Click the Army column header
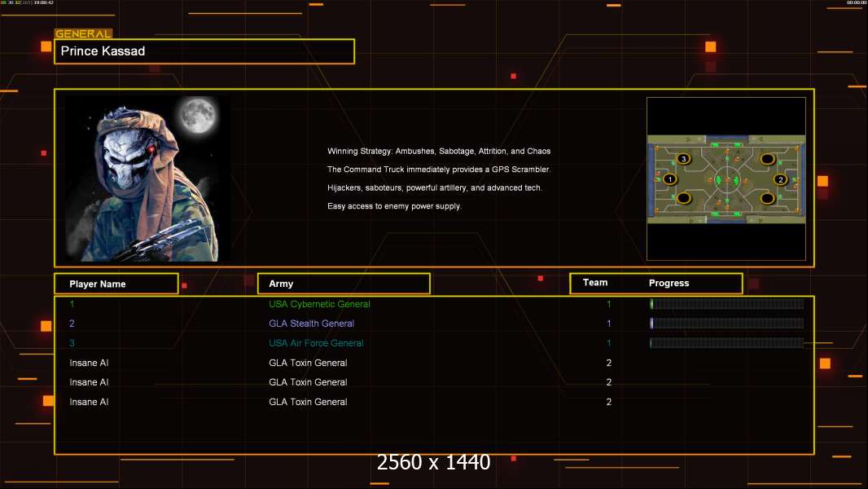 coord(344,284)
